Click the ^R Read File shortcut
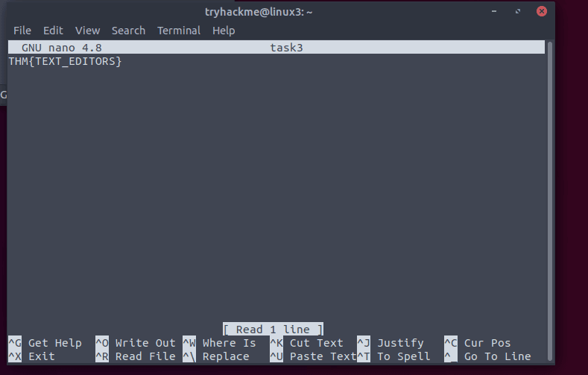 [136, 356]
